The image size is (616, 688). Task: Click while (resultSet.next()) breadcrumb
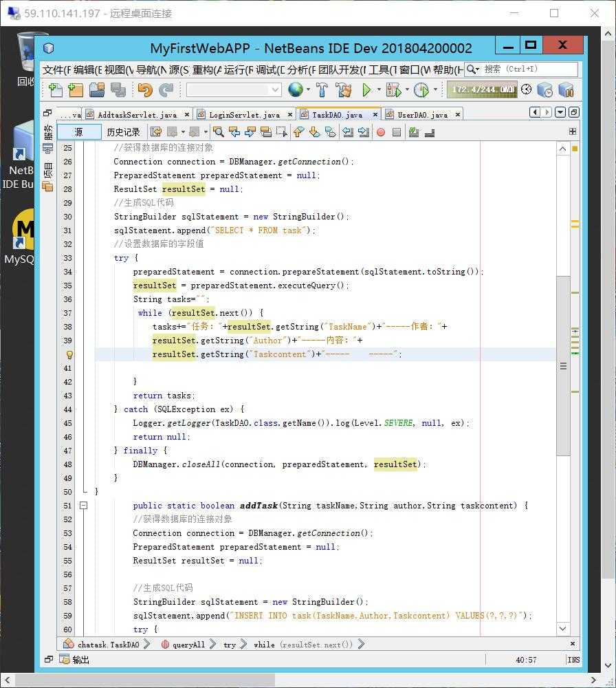tap(303, 645)
